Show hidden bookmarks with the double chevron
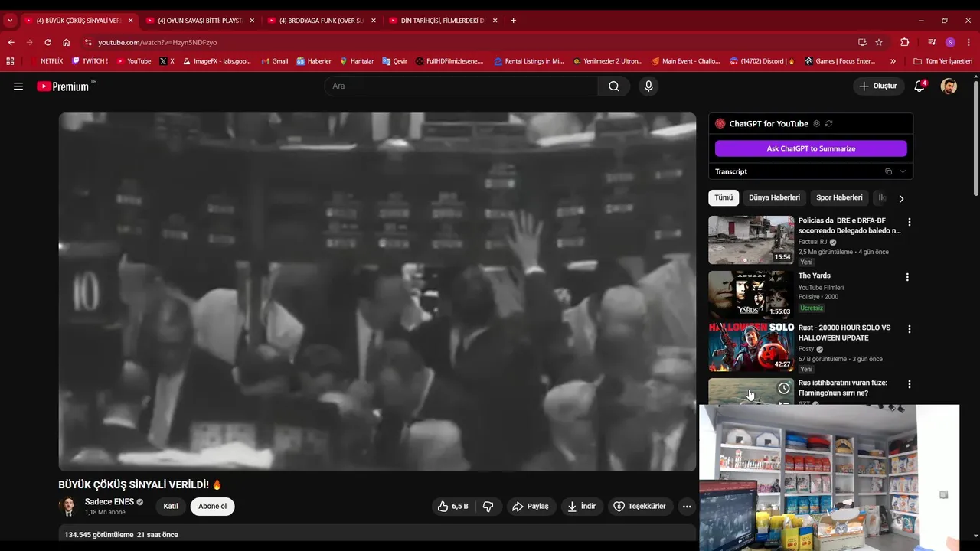 tap(893, 61)
